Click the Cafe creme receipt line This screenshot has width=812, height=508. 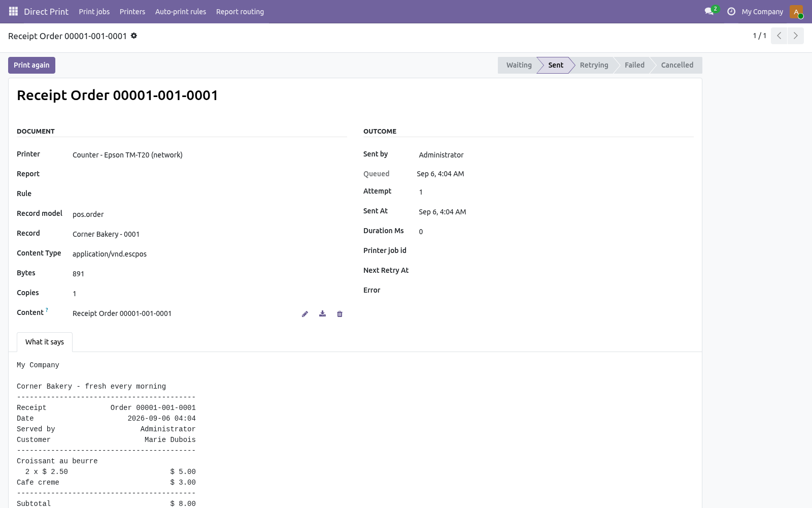pyautogui.click(x=106, y=483)
